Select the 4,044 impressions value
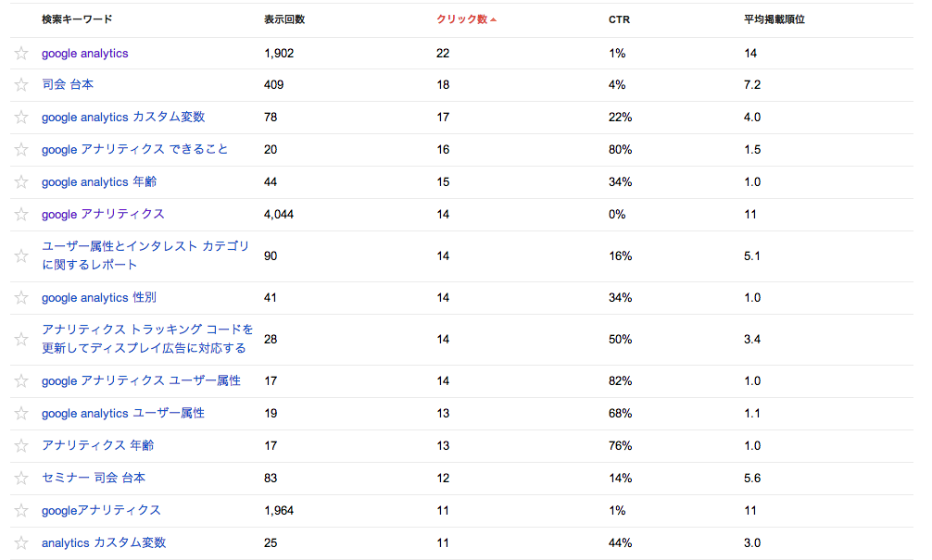932x560 pixels. pos(279,215)
